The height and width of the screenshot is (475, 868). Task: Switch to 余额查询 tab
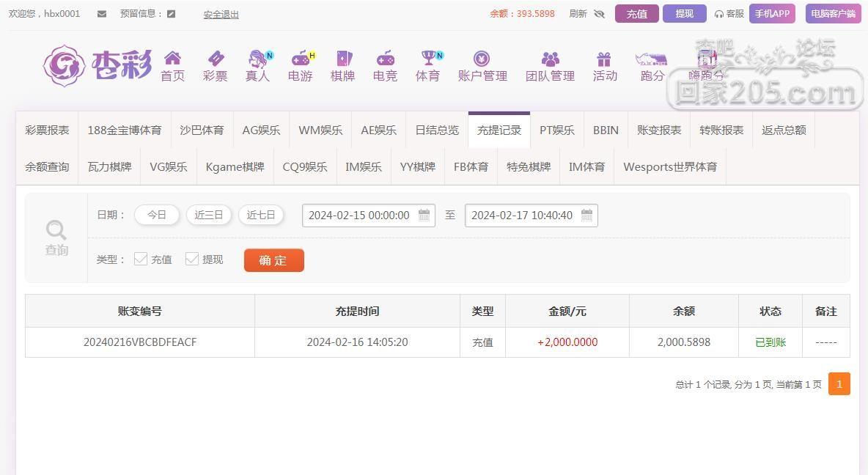pos(47,166)
